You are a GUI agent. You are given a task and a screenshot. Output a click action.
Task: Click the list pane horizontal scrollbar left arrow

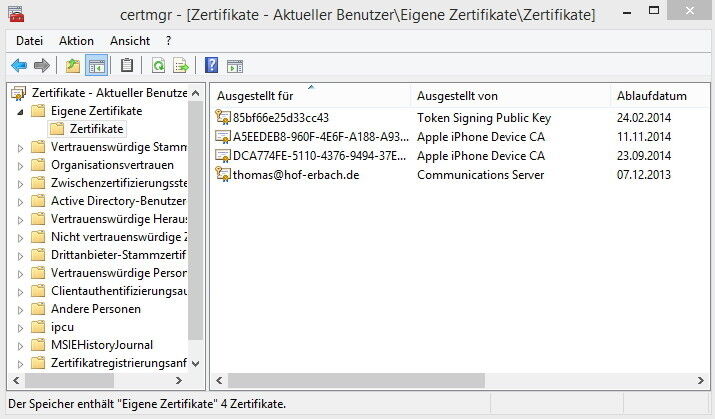click(219, 380)
